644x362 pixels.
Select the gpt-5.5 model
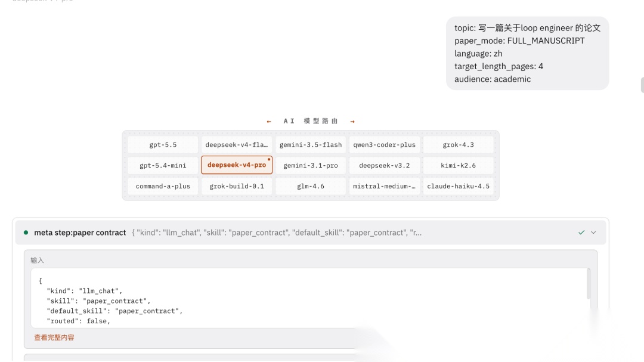(x=163, y=145)
